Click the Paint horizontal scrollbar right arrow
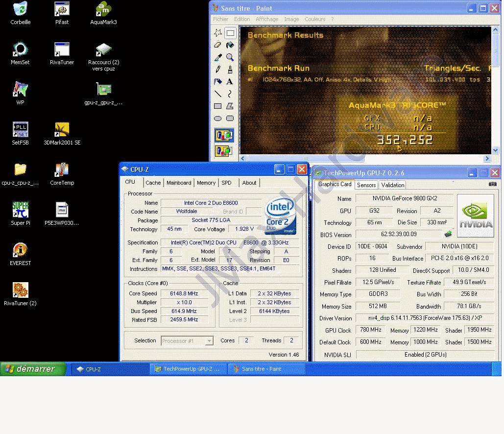 (487, 158)
